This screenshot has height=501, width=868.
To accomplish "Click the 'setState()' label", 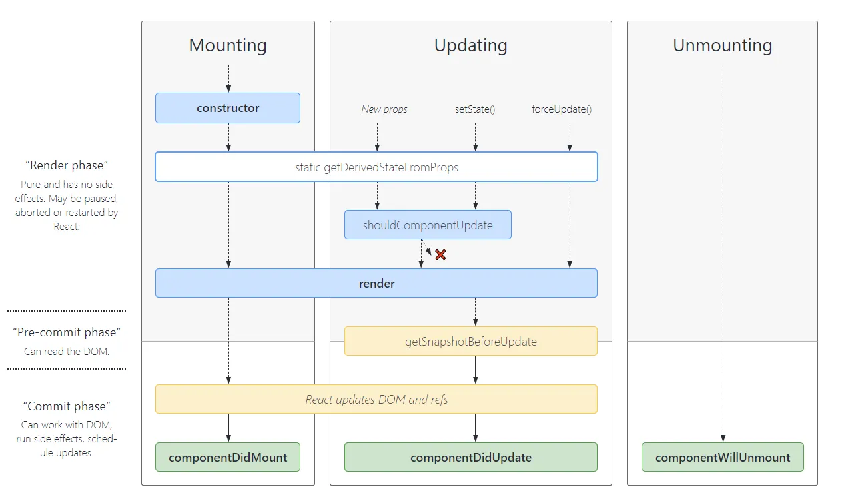I will coord(475,109).
